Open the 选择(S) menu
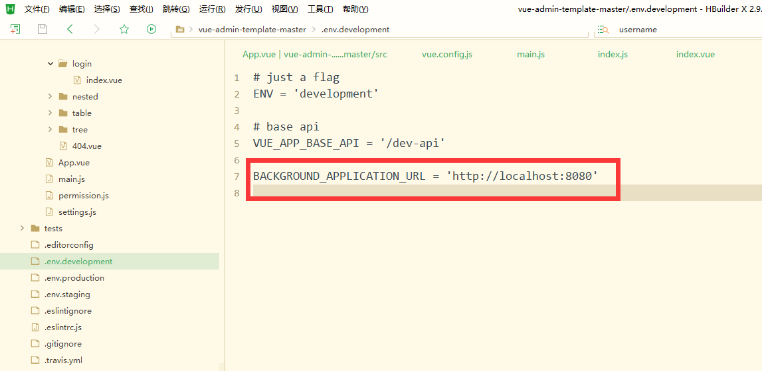 [x=107, y=9]
